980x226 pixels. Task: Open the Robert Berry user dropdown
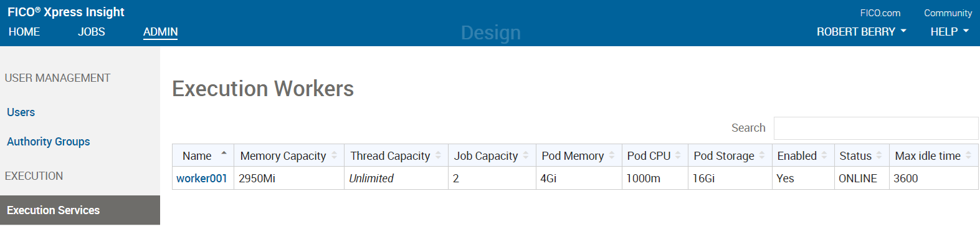pos(861,32)
